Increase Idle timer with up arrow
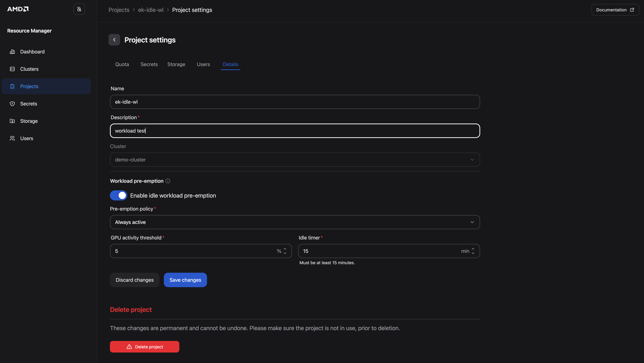The height and width of the screenshot is (363, 644). (473, 249)
